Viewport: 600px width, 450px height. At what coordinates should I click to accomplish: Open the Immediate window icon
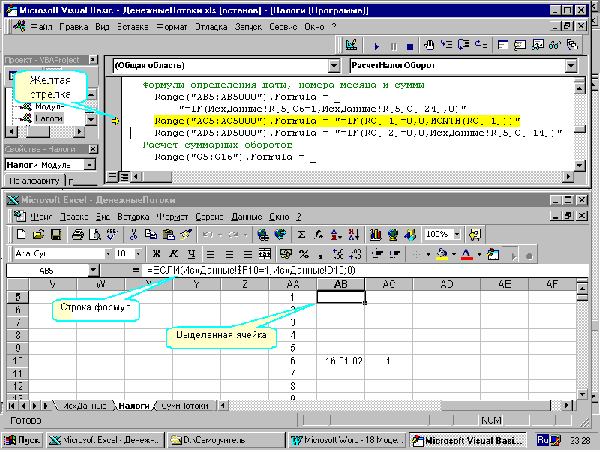coord(520,45)
